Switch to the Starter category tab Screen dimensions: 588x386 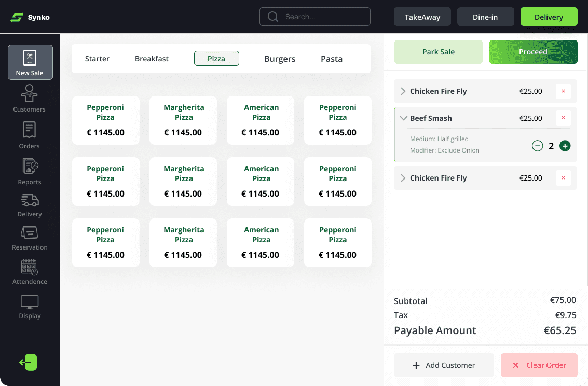pos(97,59)
